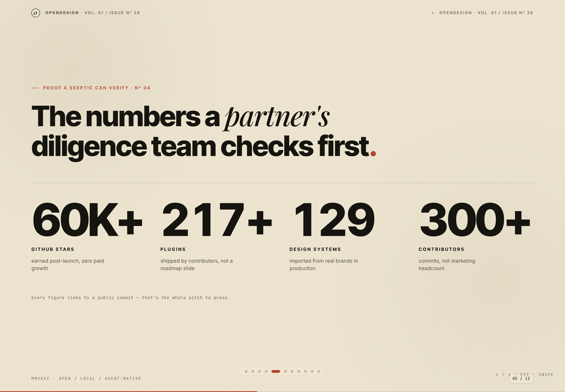The height and width of the screenshot is (392, 565).
Task: Jump to slide 4 via fourth pagination dot
Action: tap(266, 371)
